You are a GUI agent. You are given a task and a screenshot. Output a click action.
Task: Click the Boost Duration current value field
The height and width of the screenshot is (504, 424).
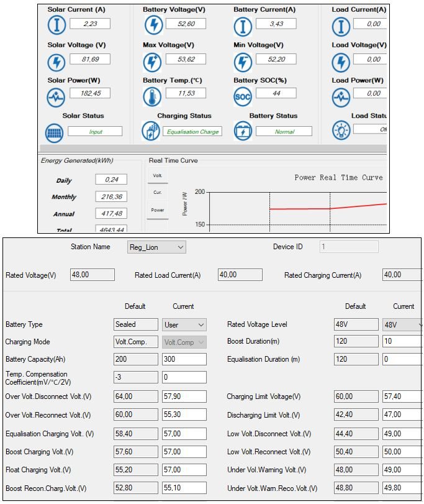[403, 342]
